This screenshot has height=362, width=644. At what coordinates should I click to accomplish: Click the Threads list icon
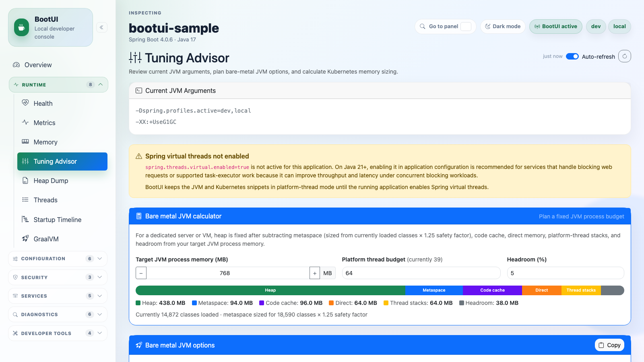click(x=25, y=200)
